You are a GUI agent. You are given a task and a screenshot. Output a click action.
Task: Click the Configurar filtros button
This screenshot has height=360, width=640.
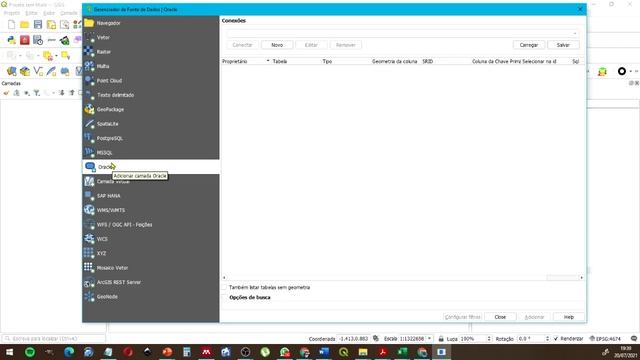(462, 317)
